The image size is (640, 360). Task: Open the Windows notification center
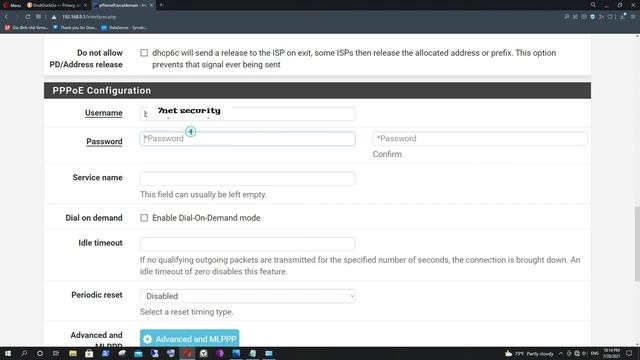[629, 353]
